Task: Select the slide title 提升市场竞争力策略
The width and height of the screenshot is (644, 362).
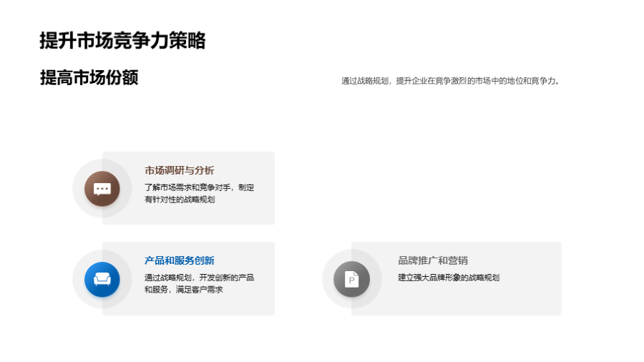Action: (122, 41)
